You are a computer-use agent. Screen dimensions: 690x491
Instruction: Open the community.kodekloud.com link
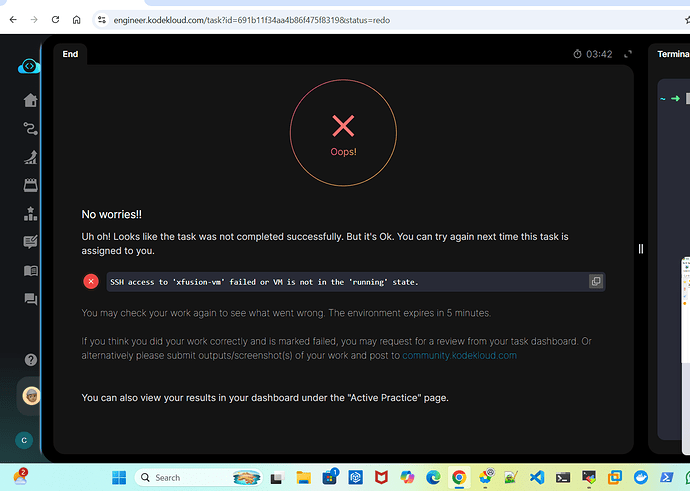point(459,355)
